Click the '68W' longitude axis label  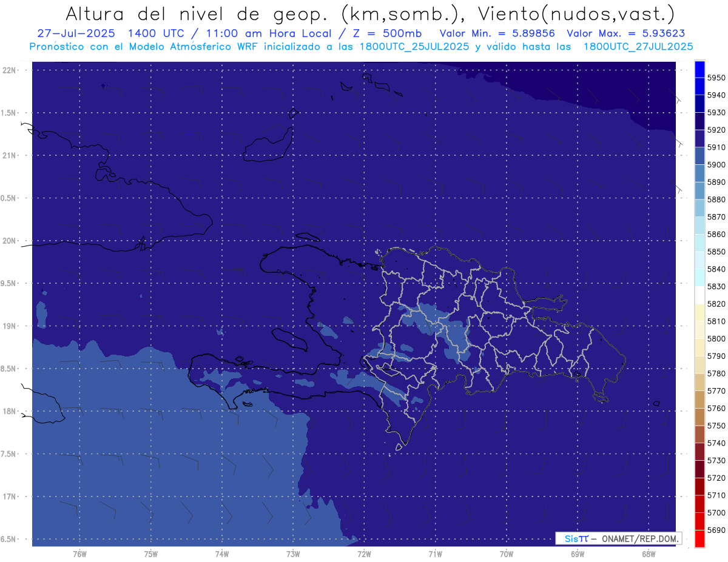pos(649,554)
